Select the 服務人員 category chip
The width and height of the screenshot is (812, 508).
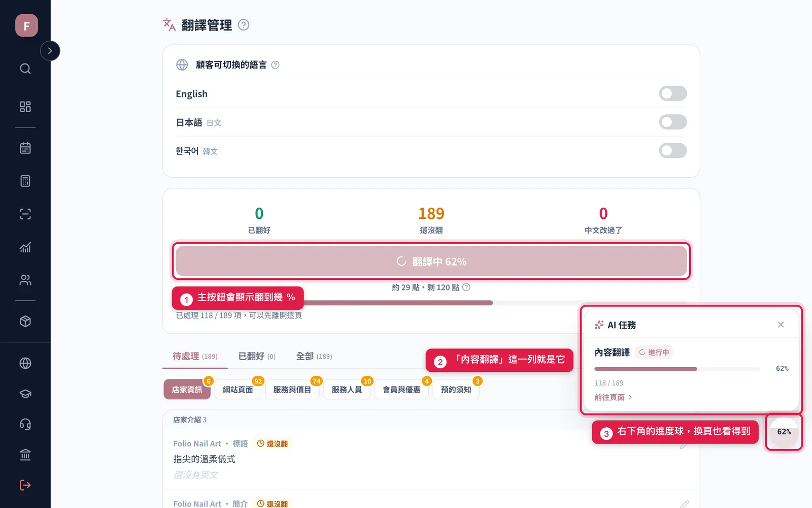(347, 390)
